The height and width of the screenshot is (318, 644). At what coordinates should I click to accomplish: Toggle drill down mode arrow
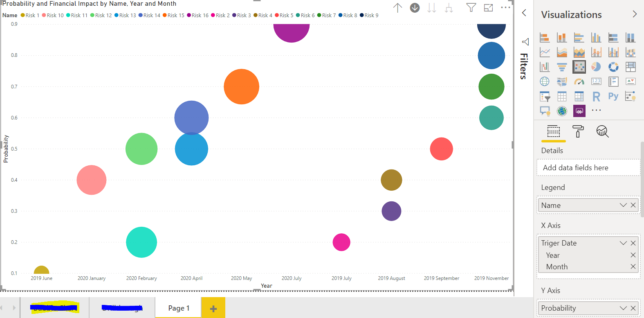pyautogui.click(x=415, y=8)
